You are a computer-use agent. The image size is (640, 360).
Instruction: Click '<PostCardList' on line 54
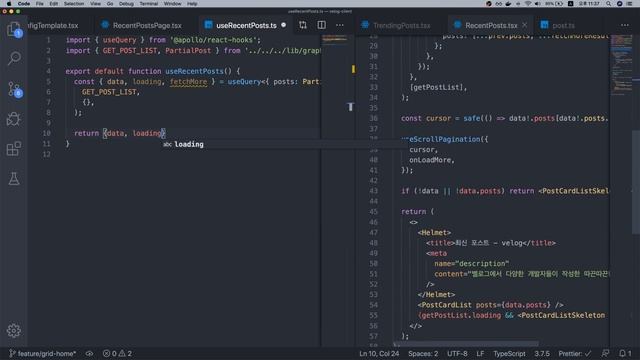point(444,304)
